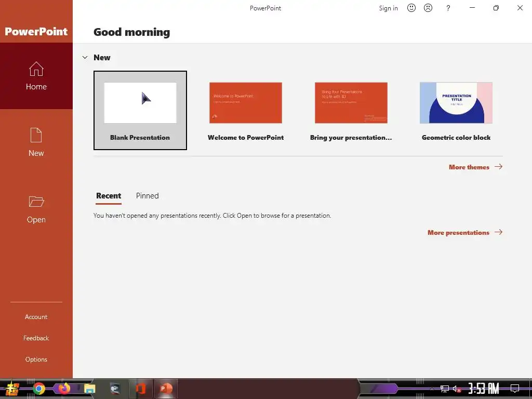Click Sign in at the top
Screen dimensions: 532x399
point(388,8)
